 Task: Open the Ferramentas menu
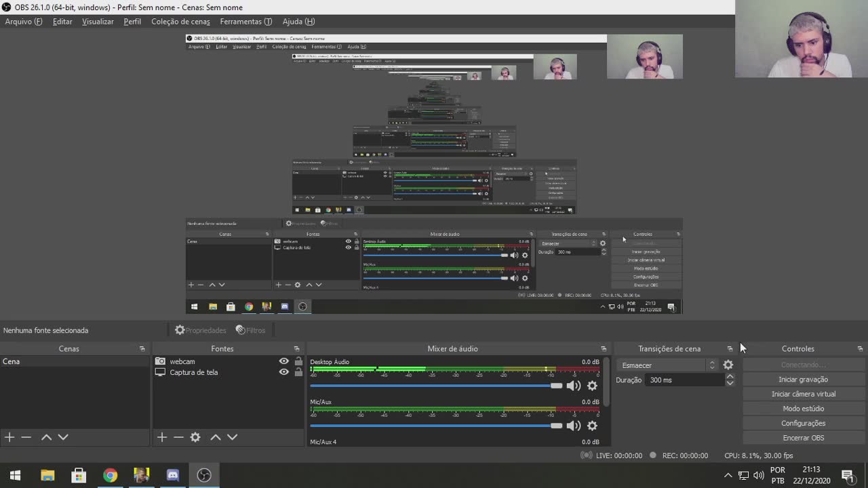click(245, 21)
